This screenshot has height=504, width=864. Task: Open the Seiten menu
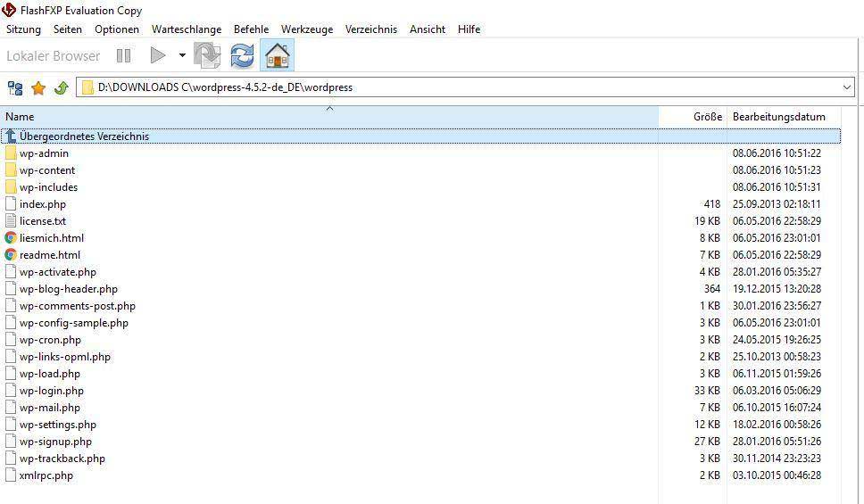point(68,29)
